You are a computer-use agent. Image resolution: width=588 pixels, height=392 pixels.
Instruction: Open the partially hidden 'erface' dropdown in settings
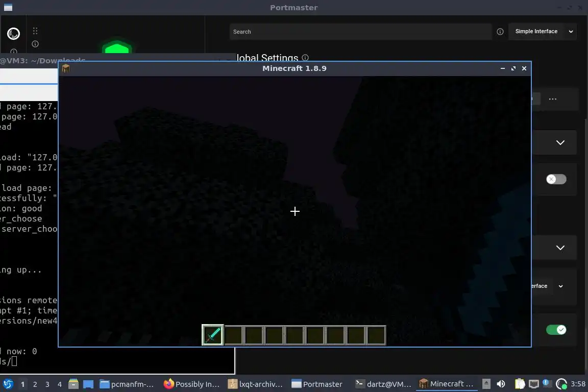click(x=548, y=286)
